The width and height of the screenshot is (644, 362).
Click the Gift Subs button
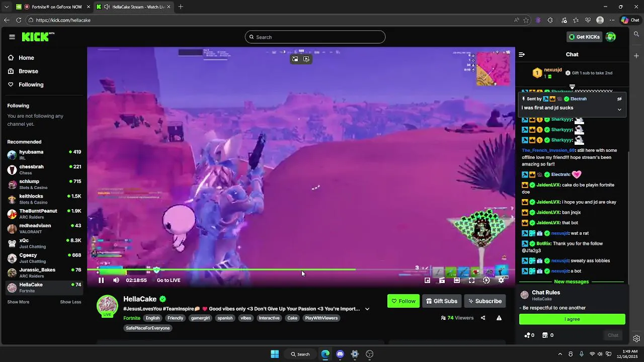(442, 301)
